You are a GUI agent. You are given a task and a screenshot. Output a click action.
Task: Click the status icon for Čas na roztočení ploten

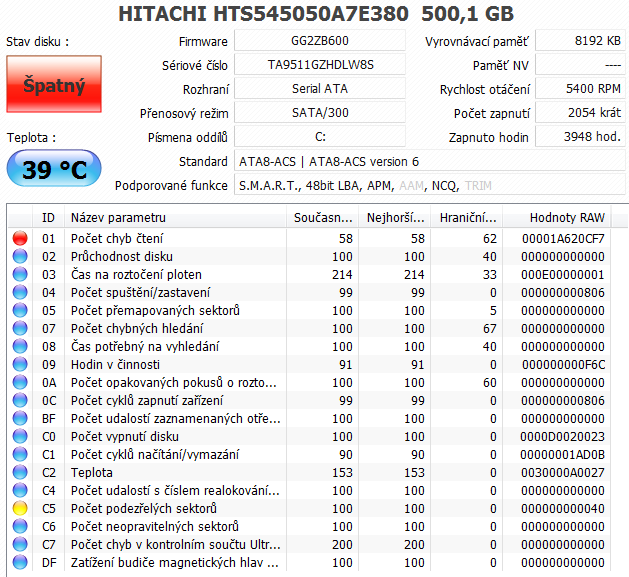point(20,274)
